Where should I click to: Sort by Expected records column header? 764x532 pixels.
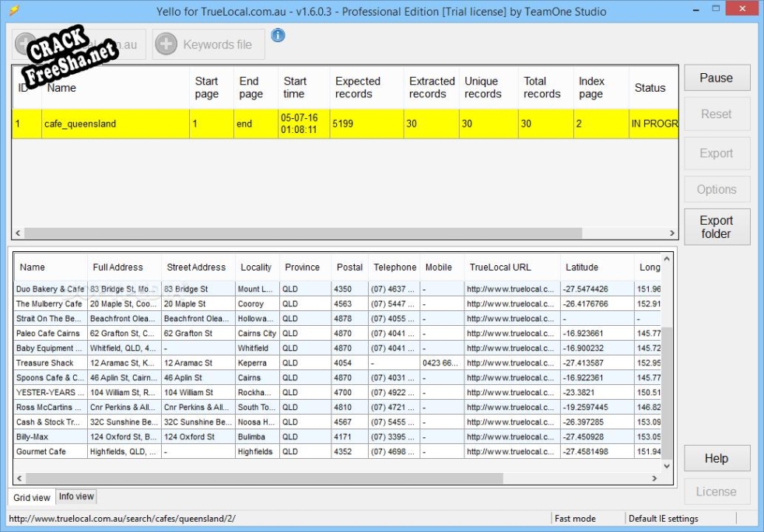click(358, 87)
